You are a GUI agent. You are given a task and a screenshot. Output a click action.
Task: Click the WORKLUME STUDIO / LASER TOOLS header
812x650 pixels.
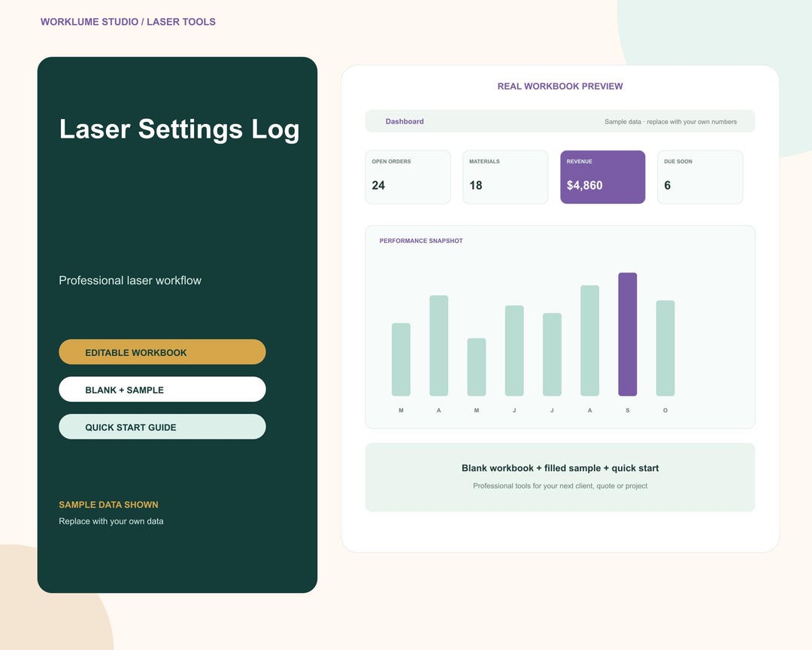pos(128,22)
